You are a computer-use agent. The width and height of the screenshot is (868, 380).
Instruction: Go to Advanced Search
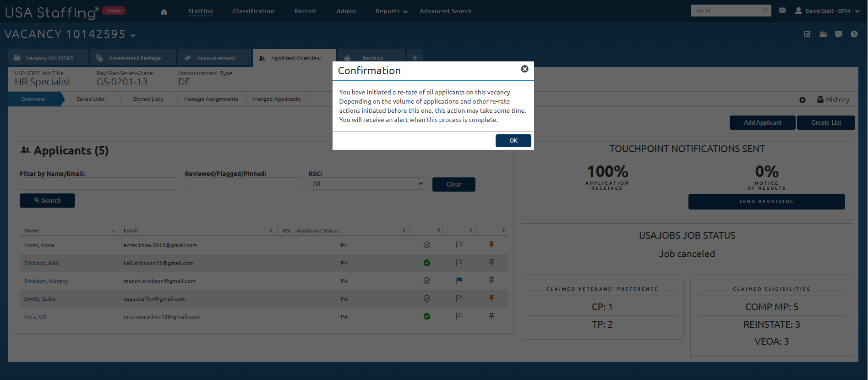(x=445, y=11)
